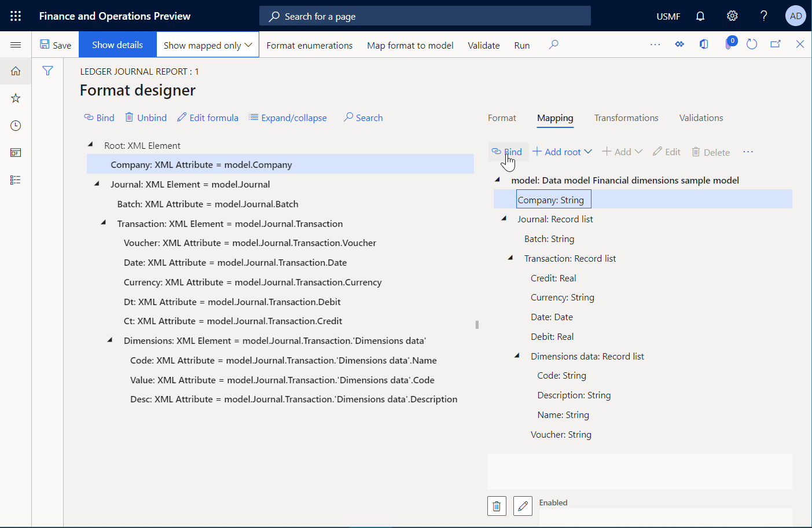Click Unbind
Viewport: 812px width, 528px height.
coord(146,118)
